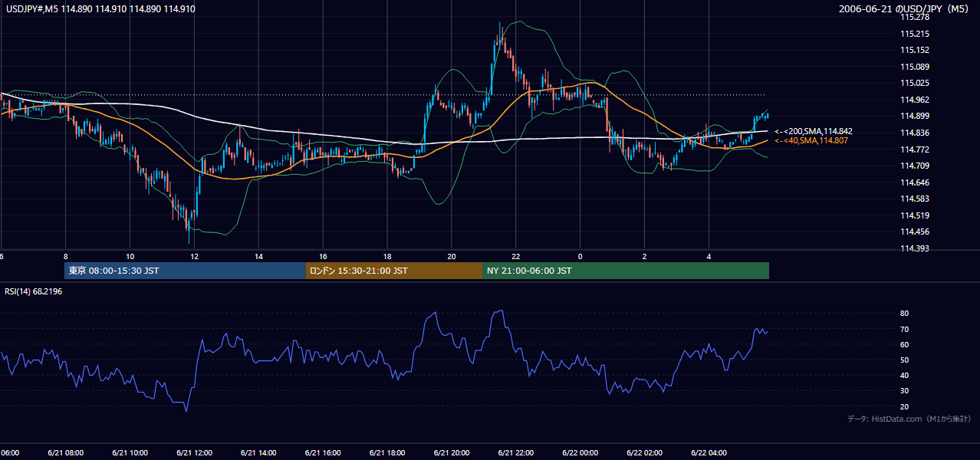This screenshot has width=980, height=460.
Task: Click the 6/21 10:00 time label
Action: tap(130, 453)
